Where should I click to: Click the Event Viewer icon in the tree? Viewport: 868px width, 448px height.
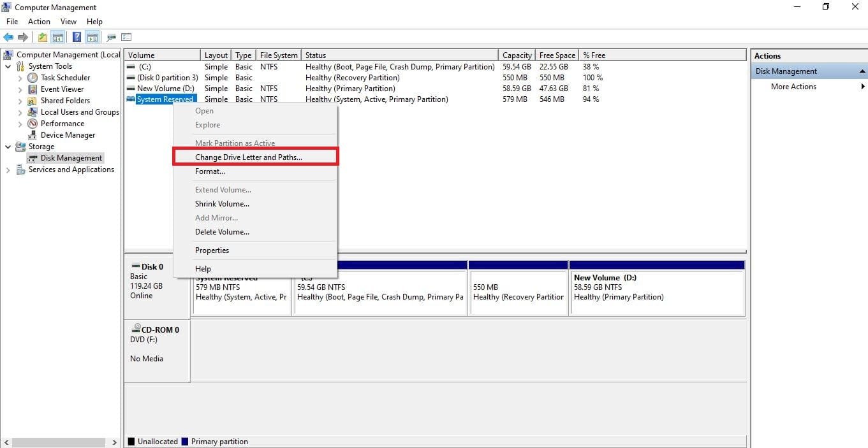point(33,89)
